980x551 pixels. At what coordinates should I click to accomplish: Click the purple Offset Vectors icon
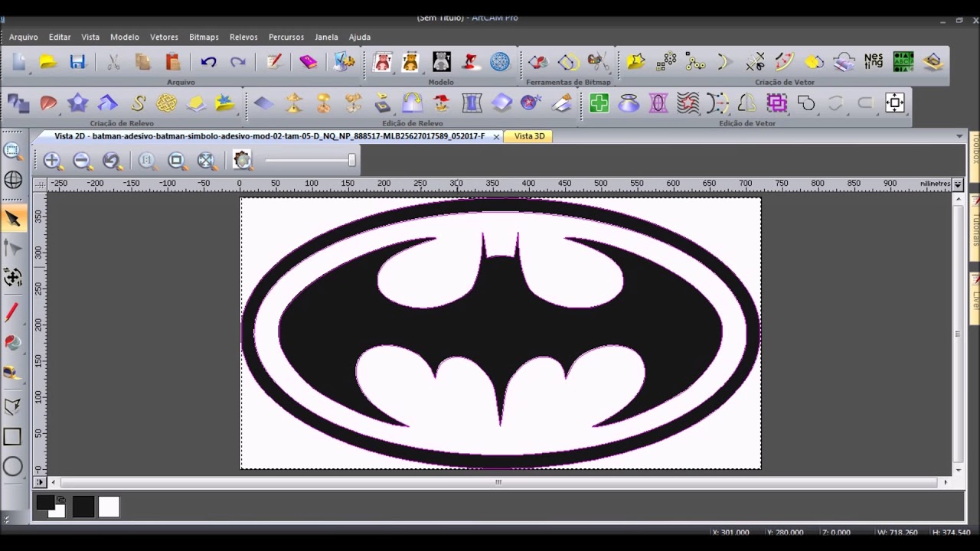point(776,103)
